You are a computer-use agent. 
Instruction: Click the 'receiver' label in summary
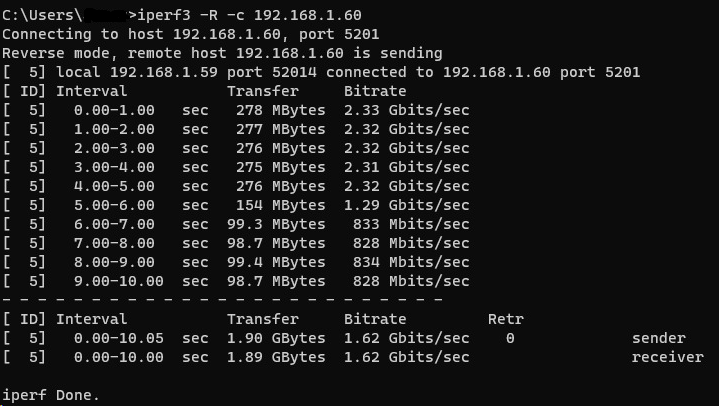[668, 357]
